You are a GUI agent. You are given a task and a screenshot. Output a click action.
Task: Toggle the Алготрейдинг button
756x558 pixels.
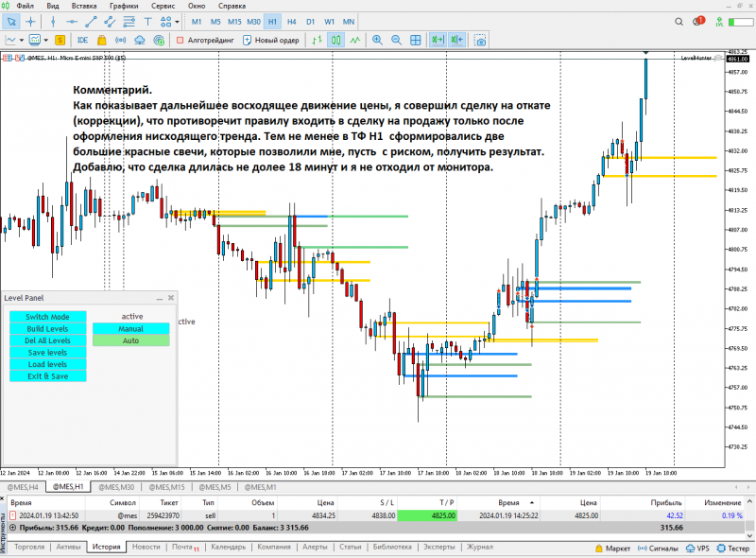(x=205, y=40)
